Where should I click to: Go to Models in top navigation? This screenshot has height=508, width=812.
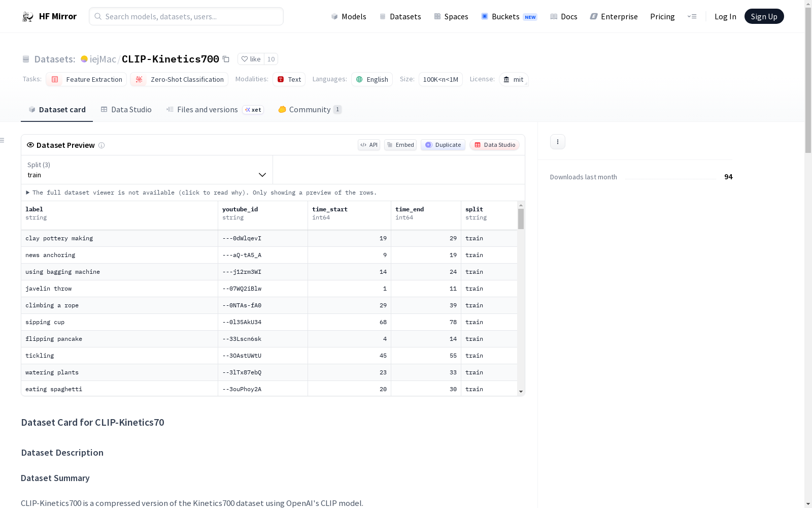[349, 16]
